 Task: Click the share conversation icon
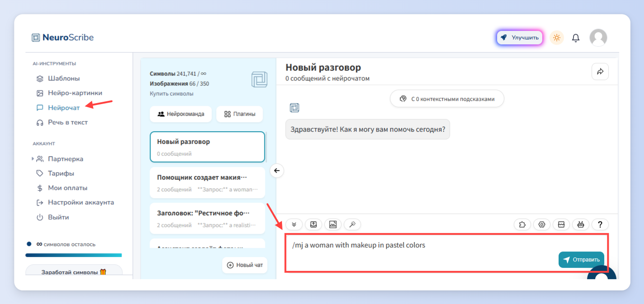tap(600, 71)
